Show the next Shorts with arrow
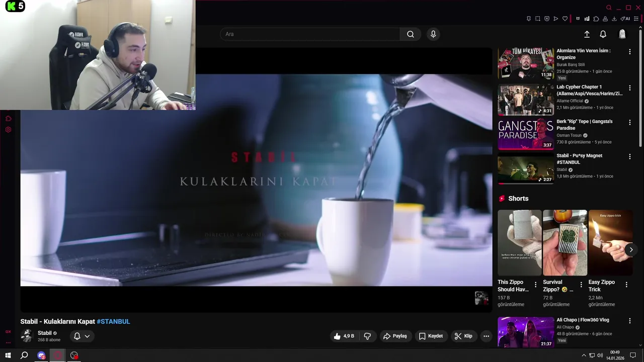This screenshot has width=644, height=362. click(631, 249)
